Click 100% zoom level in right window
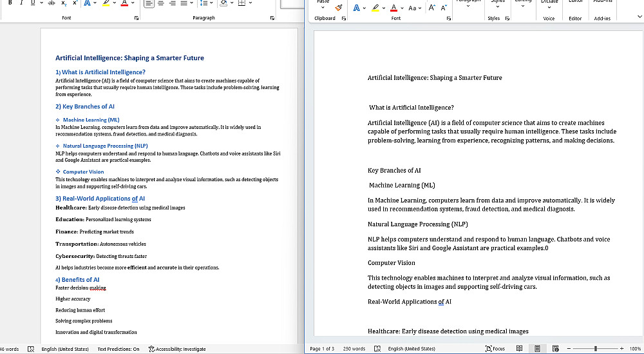Viewport: 644px width, 354px height. (635, 349)
